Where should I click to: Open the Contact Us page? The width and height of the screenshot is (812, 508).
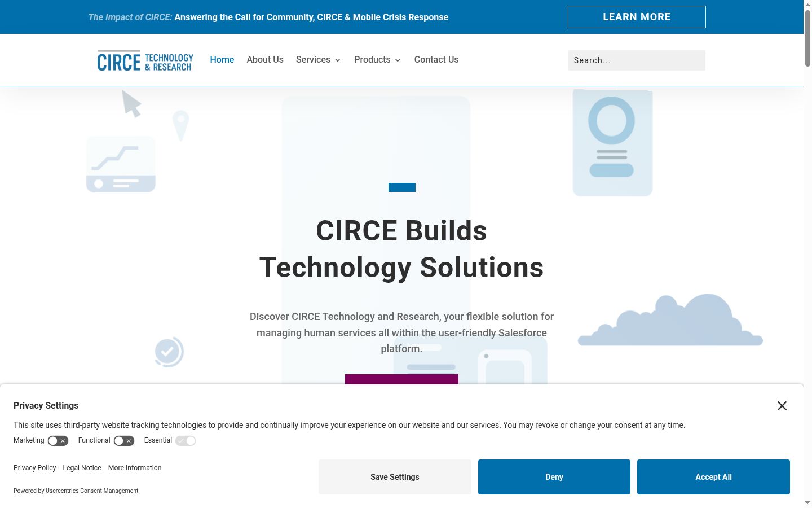coord(436,60)
